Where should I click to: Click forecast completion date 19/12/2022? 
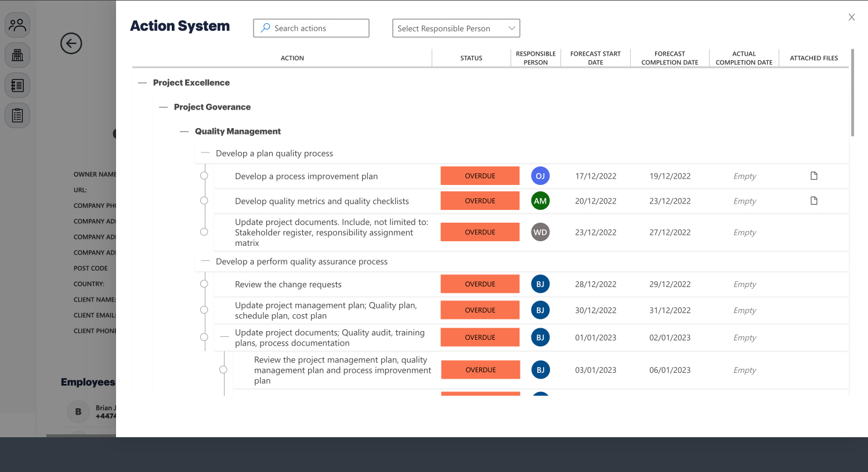(x=670, y=176)
